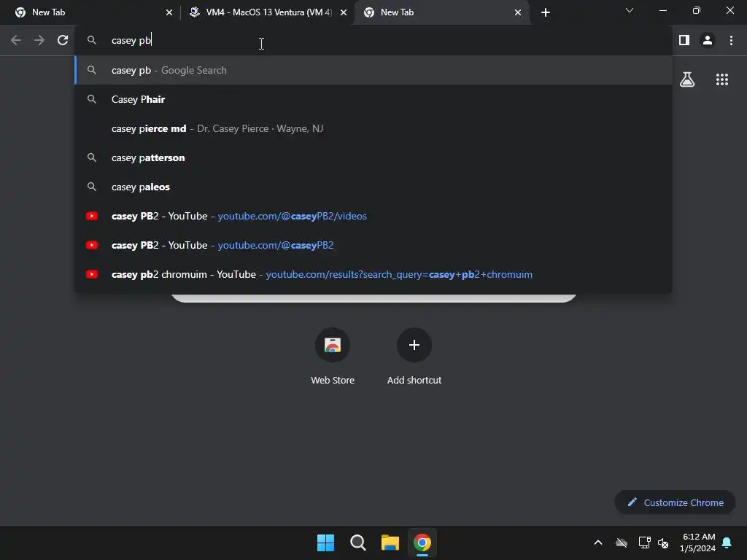Show hidden system tray icons
Image resolution: width=747 pixels, height=560 pixels.
[598, 542]
